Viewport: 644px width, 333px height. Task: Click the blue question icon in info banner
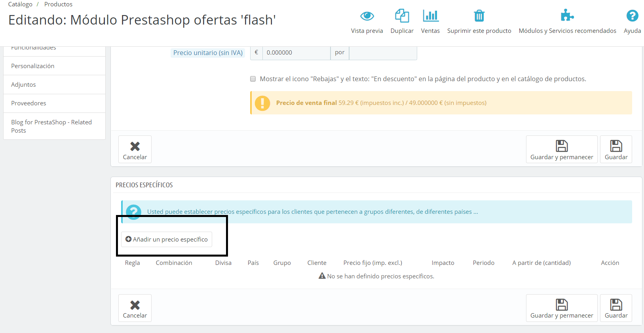coord(133,212)
